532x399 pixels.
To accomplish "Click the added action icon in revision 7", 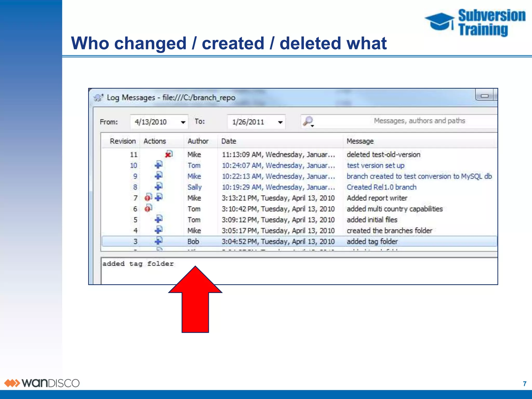I will click(158, 197).
